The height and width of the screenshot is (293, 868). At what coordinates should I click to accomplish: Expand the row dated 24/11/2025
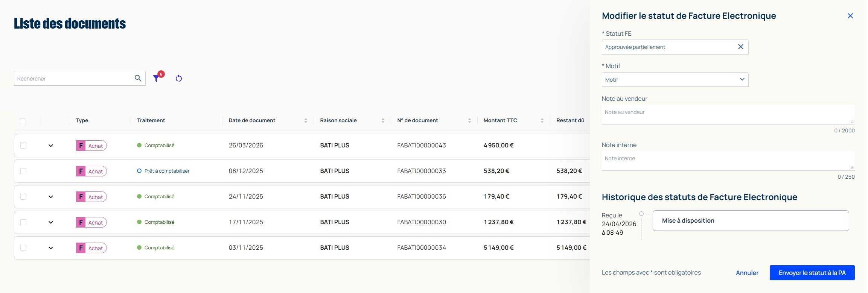51,197
